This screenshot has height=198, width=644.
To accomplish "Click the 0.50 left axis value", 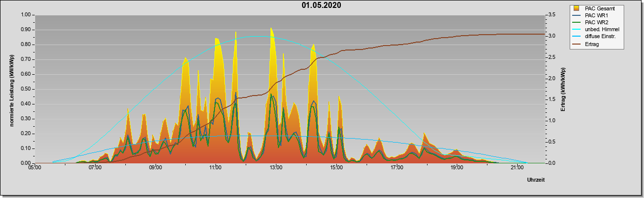I will (26, 89).
